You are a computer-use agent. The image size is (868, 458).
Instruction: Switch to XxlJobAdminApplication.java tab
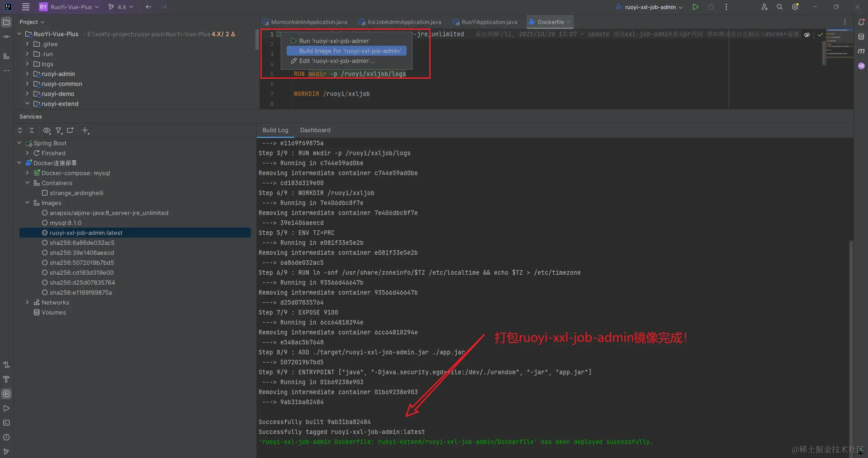pos(400,22)
